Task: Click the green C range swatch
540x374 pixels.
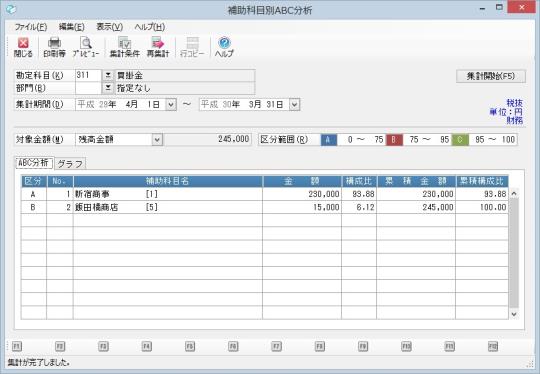Action: click(460, 139)
